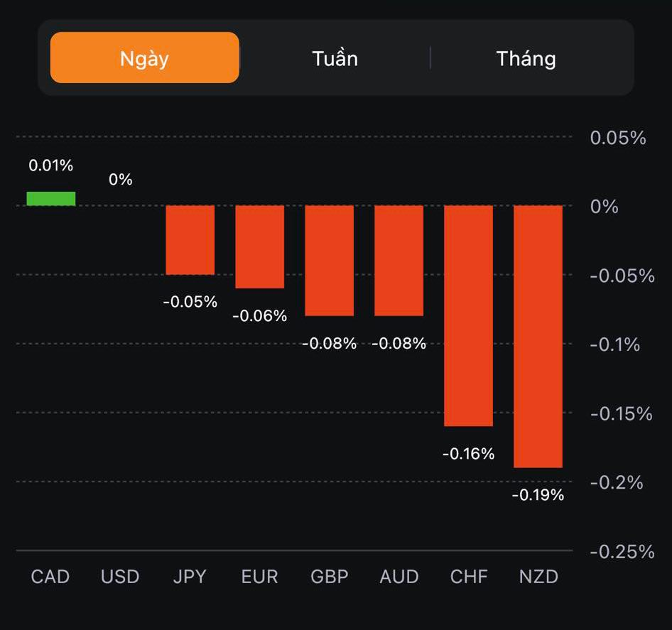Click the USD currency label
This screenshot has width=672, height=630.
[x=120, y=576]
